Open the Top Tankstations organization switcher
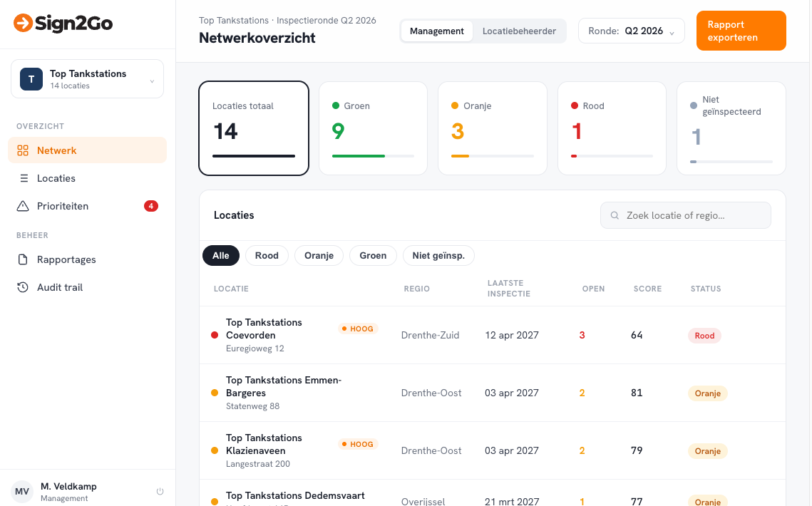This screenshot has height=506, width=812. click(x=88, y=78)
